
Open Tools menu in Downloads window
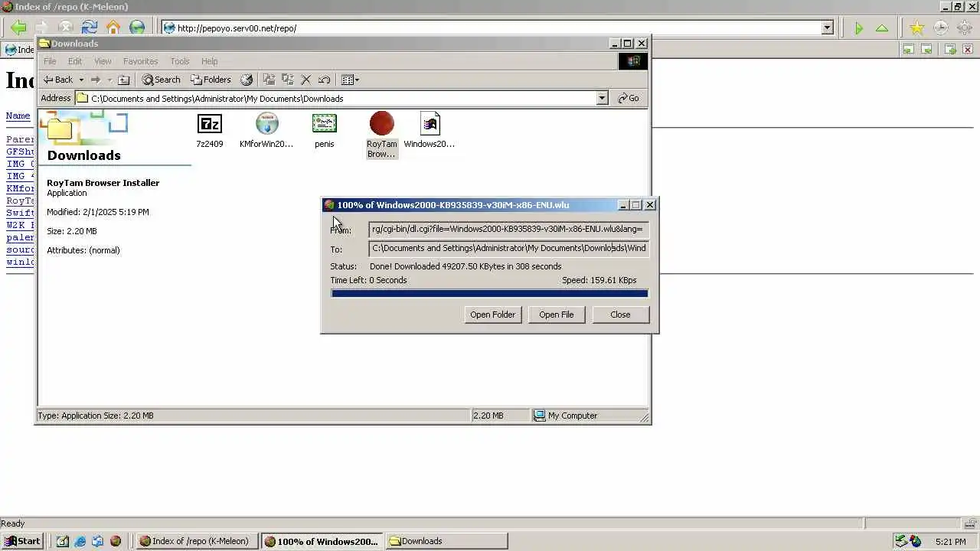click(180, 61)
